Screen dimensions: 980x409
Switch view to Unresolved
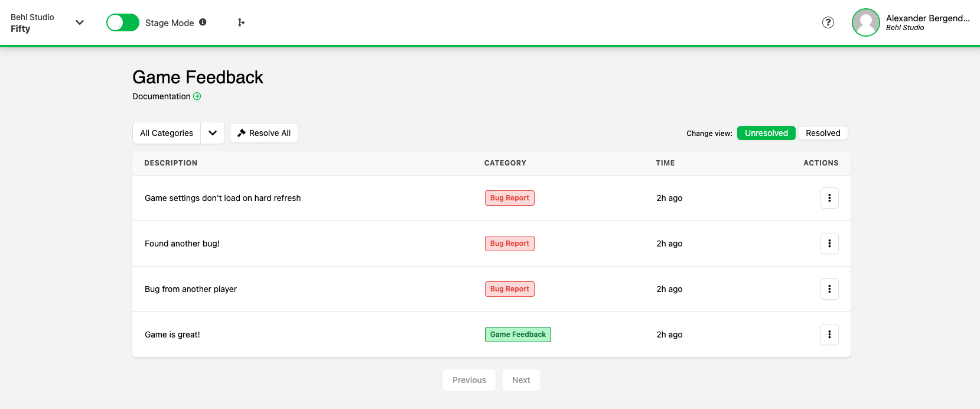(x=766, y=133)
